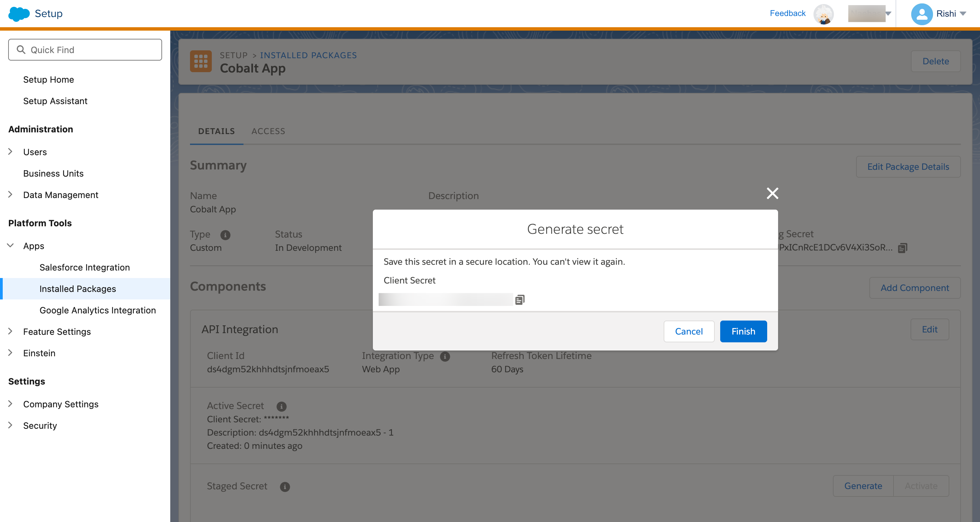Focus the Quick Find search field
Viewport: 980px width, 522px height.
[x=85, y=50]
